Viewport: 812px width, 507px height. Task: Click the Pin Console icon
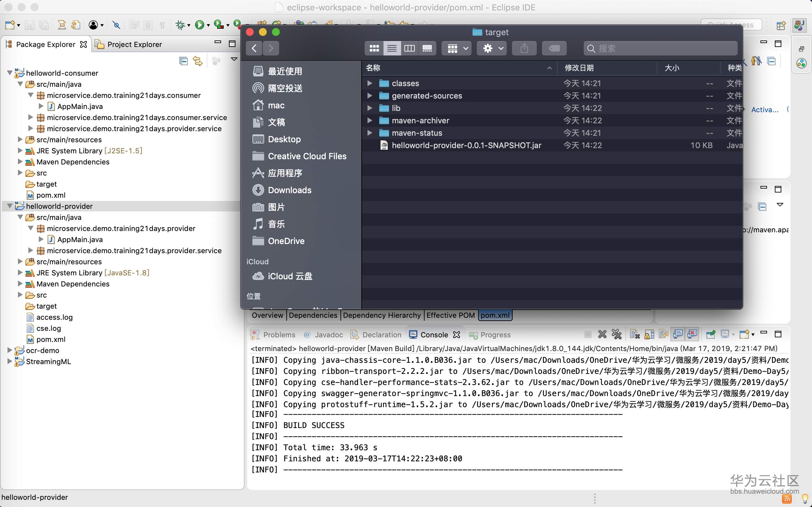coord(710,334)
